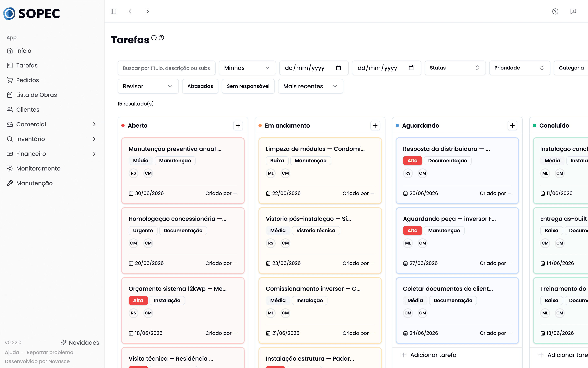Image resolution: width=588 pixels, height=368 pixels.
Task: Open the Manutenção preventiva anual card title
Action: (x=175, y=149)
